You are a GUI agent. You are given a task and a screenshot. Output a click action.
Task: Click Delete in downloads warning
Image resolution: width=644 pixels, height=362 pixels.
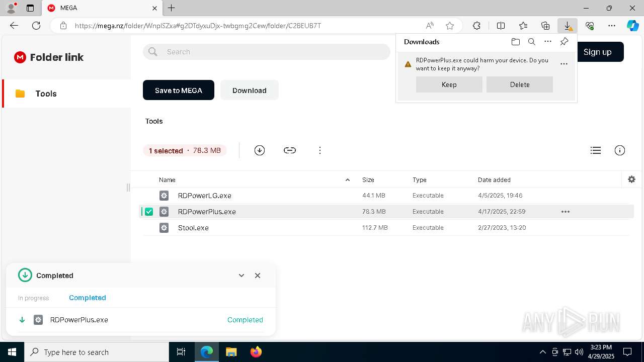520,84
